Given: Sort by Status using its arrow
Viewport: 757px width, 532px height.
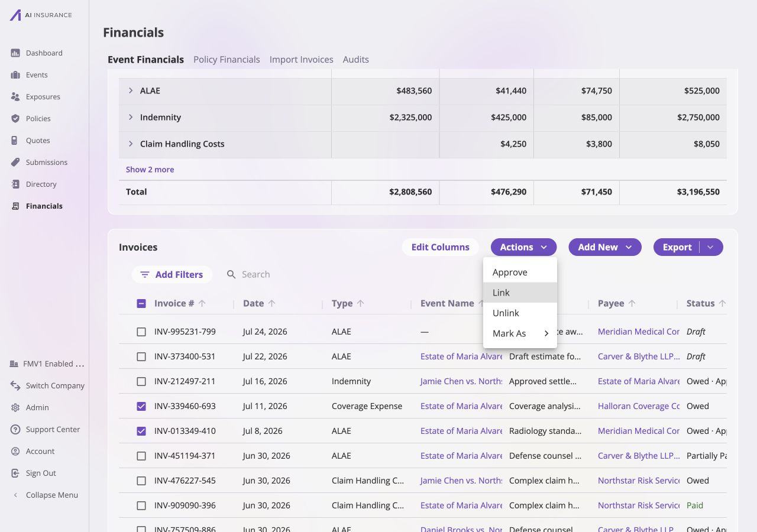Looking at the screenshot, I should 722,303.
